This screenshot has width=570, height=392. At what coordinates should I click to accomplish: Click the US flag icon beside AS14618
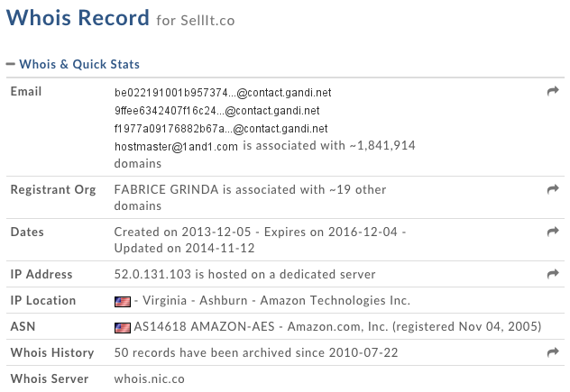coord(123,327)
